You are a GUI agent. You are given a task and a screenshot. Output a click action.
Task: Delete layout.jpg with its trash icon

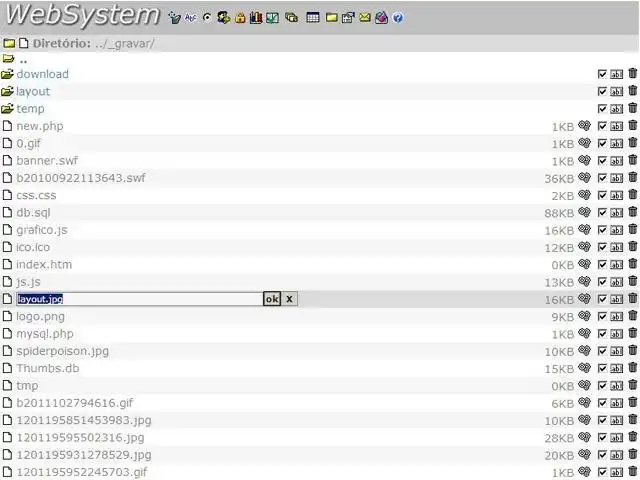[x=633, y=298]
